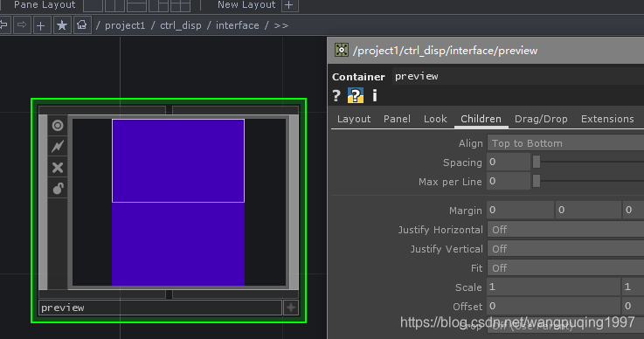Image resolution: width=644 pixels, height=339 pixels.
Task: Adjust the Spacing slider handle
Action: pos(537,162)
